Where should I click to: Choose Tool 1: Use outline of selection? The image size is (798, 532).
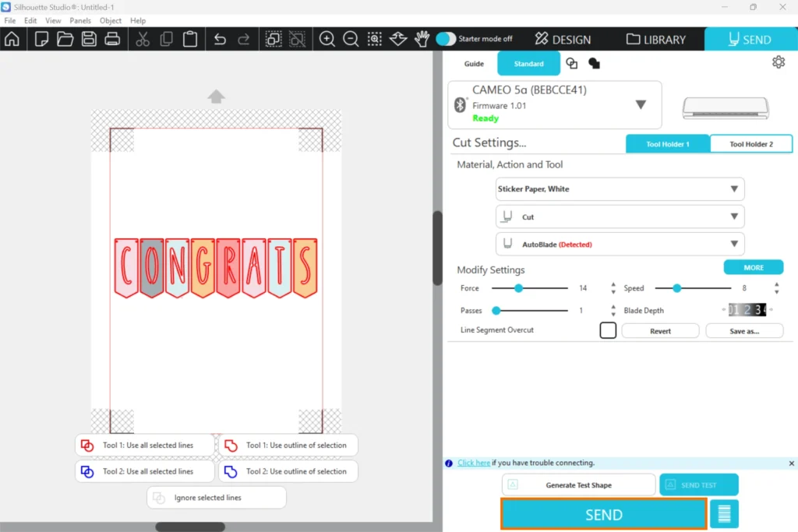point(288,446)
